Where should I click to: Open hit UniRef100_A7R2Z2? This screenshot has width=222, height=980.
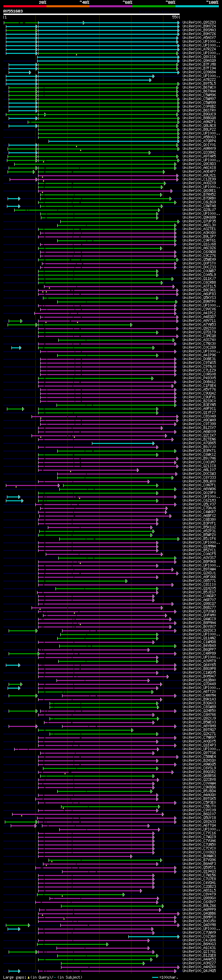coord(199,80)
